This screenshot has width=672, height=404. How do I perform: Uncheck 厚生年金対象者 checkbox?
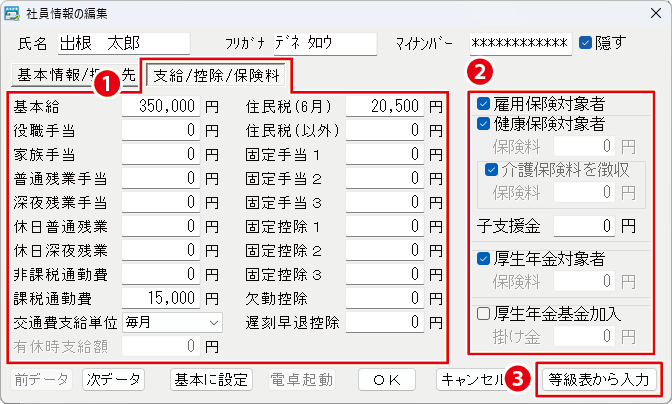tap(484, 259)
